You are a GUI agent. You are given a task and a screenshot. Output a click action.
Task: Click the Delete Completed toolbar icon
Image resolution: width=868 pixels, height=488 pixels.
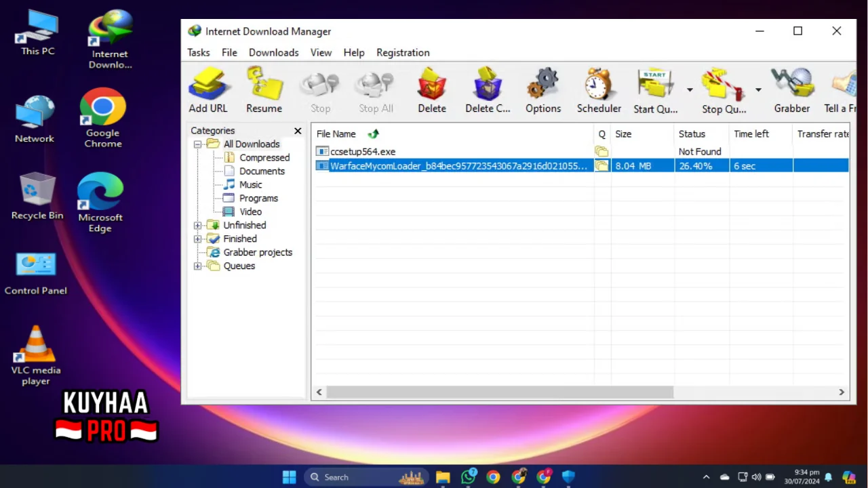pos(488,90)
